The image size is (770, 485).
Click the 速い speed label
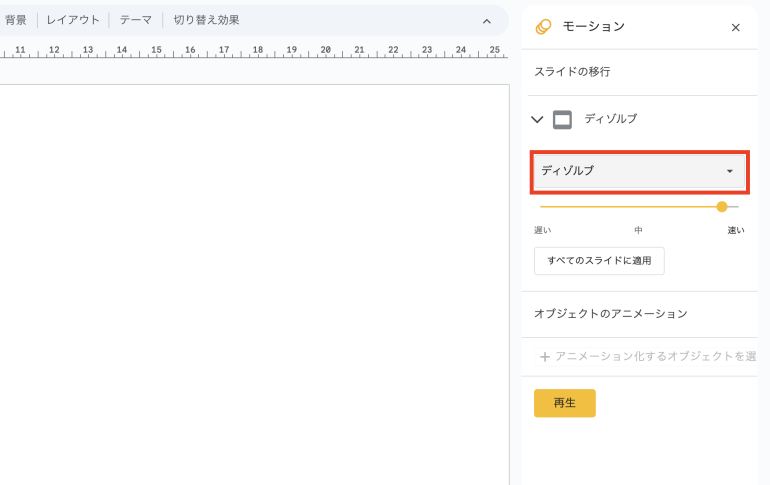tap(736, 230)
